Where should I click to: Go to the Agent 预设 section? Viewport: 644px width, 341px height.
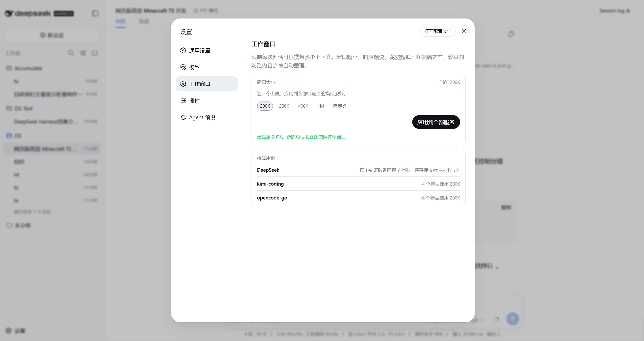(206, 117)
